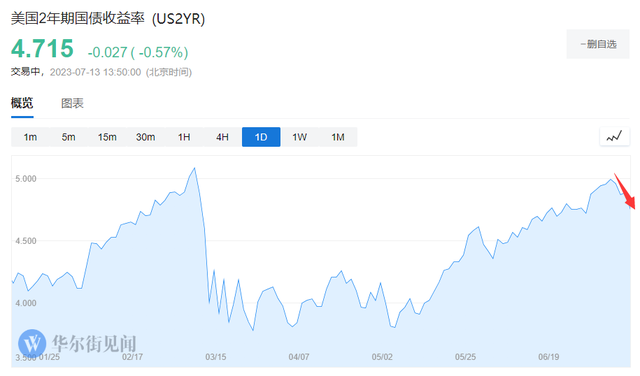The height and width of the screenshot is (376, 640).
Task: Click the 03/15 date axis label
Action: [216, 357]
